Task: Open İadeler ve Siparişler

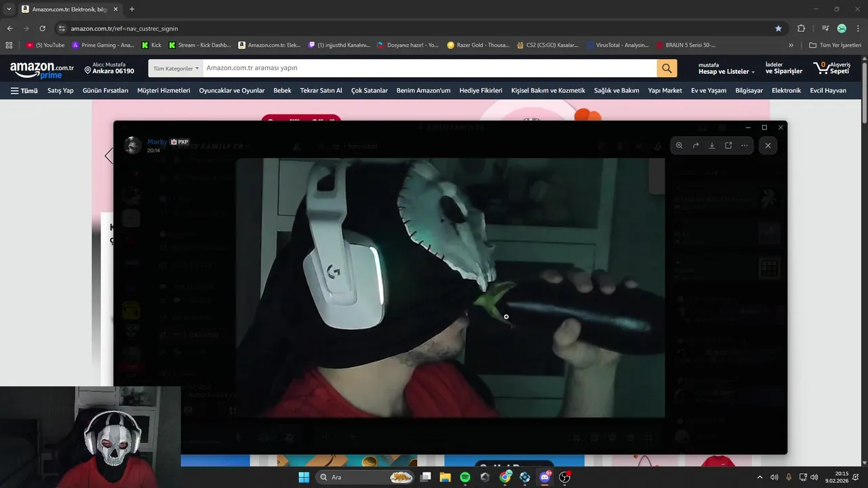Action: coord(783,68)
